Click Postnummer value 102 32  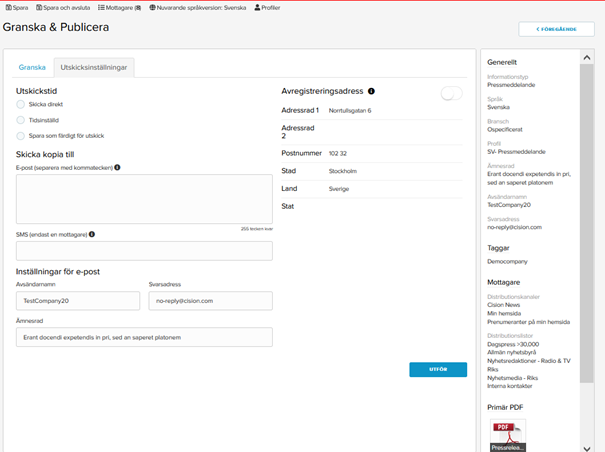pos(338,153)
